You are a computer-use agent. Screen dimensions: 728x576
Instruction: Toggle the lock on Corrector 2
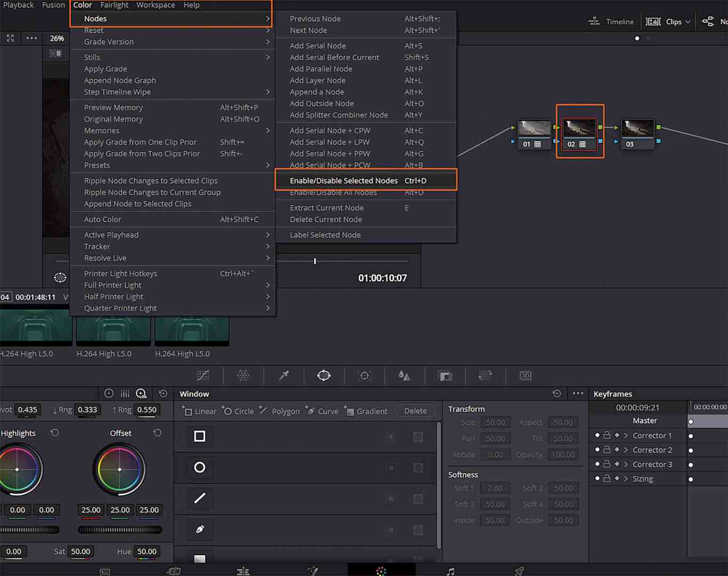pos(606,450)
